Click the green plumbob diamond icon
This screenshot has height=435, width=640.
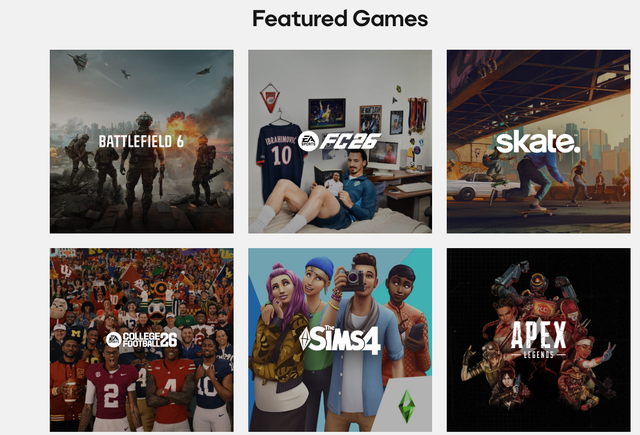(406, 406)
